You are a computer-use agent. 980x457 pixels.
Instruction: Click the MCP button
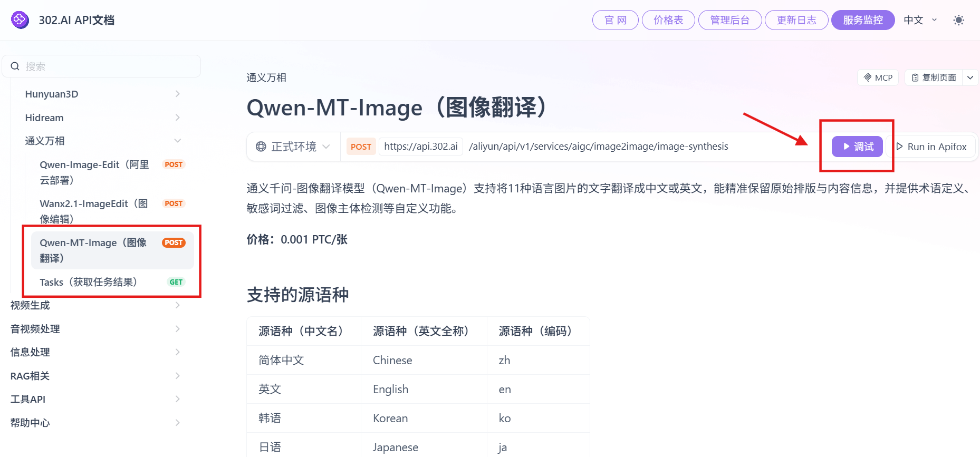click(878, 77)
